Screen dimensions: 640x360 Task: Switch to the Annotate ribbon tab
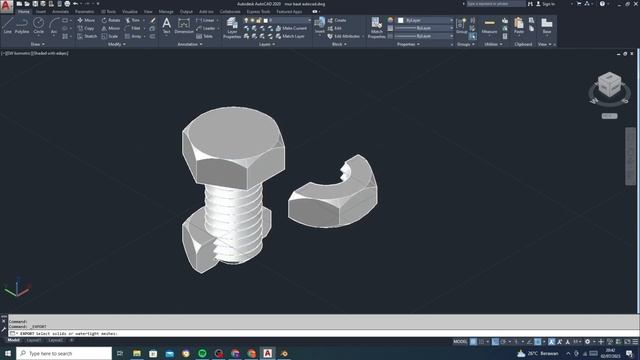60,11
